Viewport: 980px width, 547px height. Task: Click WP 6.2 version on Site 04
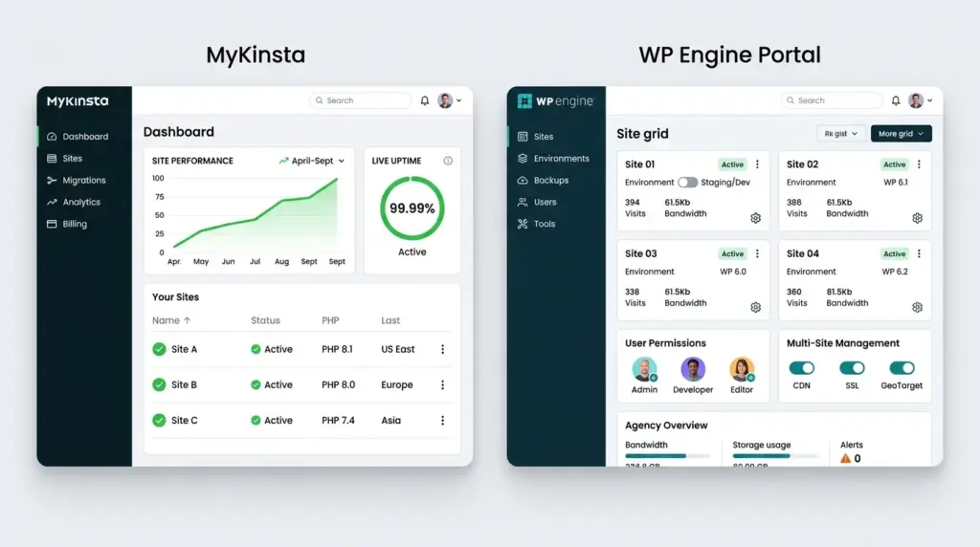point(895,272)
